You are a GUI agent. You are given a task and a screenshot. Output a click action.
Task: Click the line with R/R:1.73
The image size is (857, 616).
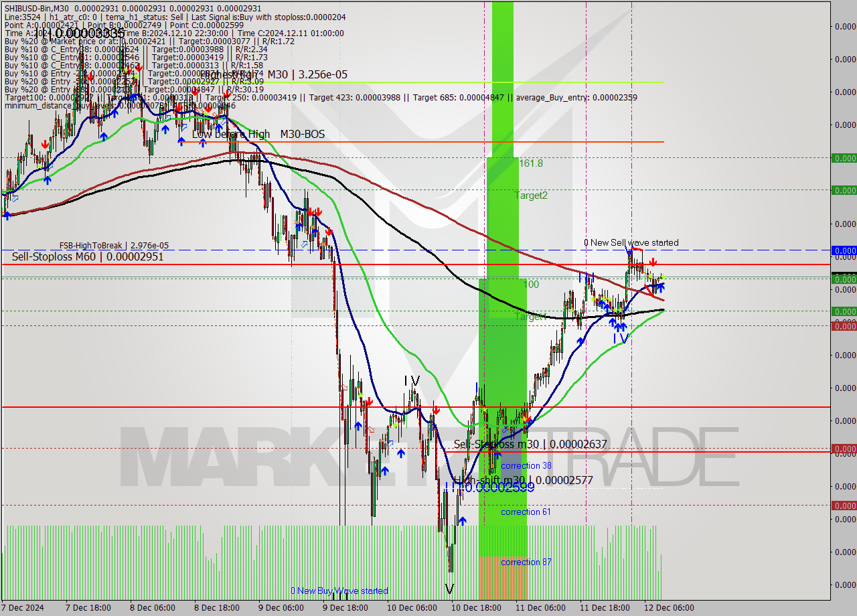point(136,57)
